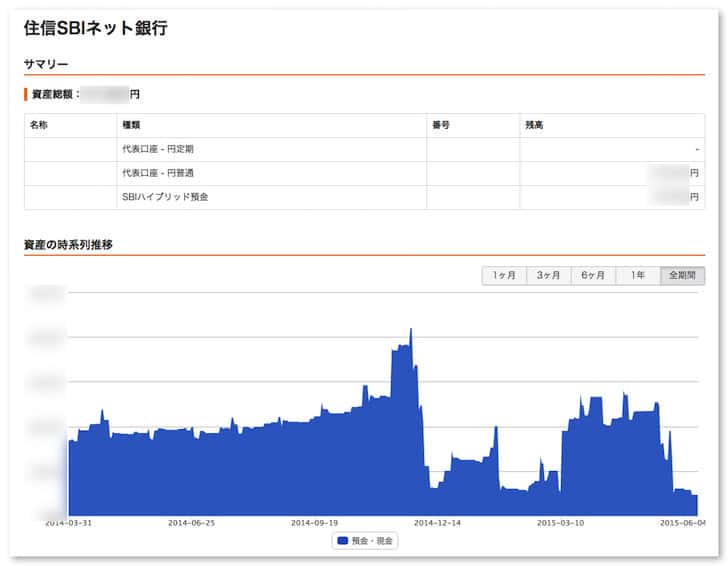728x566 pixels.
Task: Select the 全期間 period button
Action: coord(682,275)
